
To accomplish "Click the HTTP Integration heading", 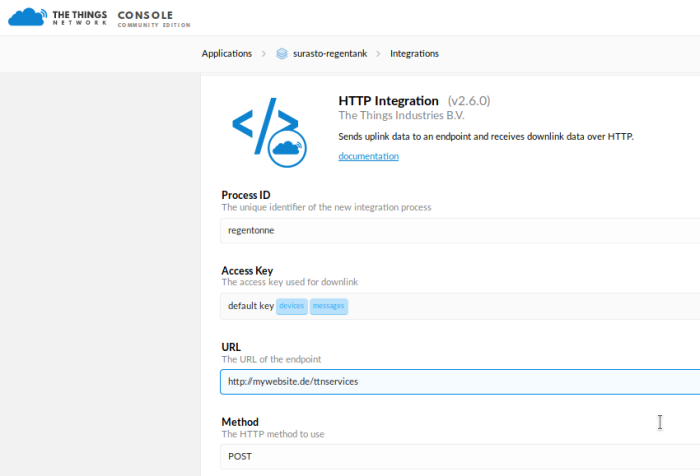I will (388, 101).
